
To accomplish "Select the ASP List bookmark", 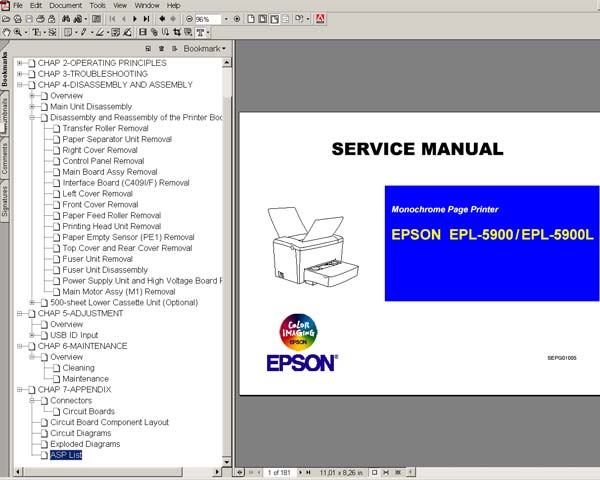I will click(66, 455).
